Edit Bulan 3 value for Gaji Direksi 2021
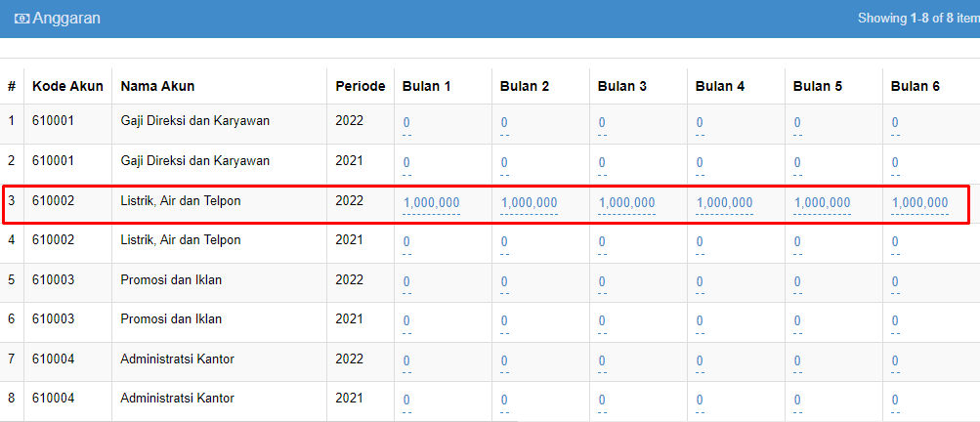980x422 pixels. (602, 162)
